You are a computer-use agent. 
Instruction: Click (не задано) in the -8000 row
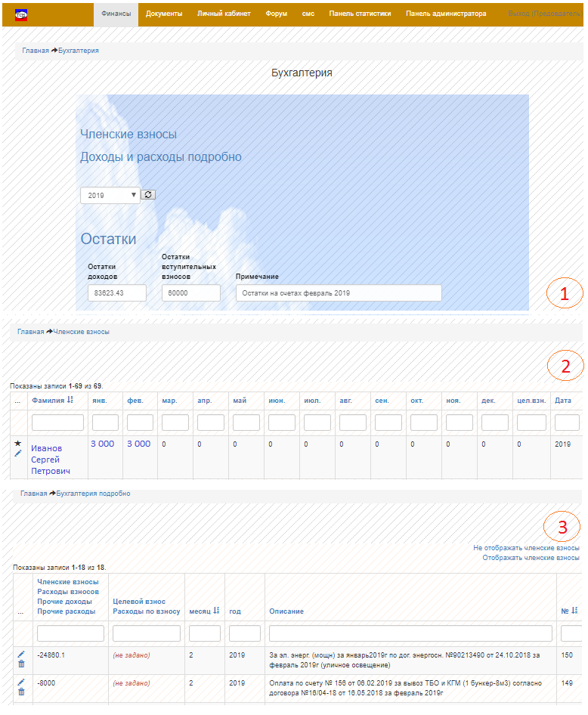(x=132, y=683)
